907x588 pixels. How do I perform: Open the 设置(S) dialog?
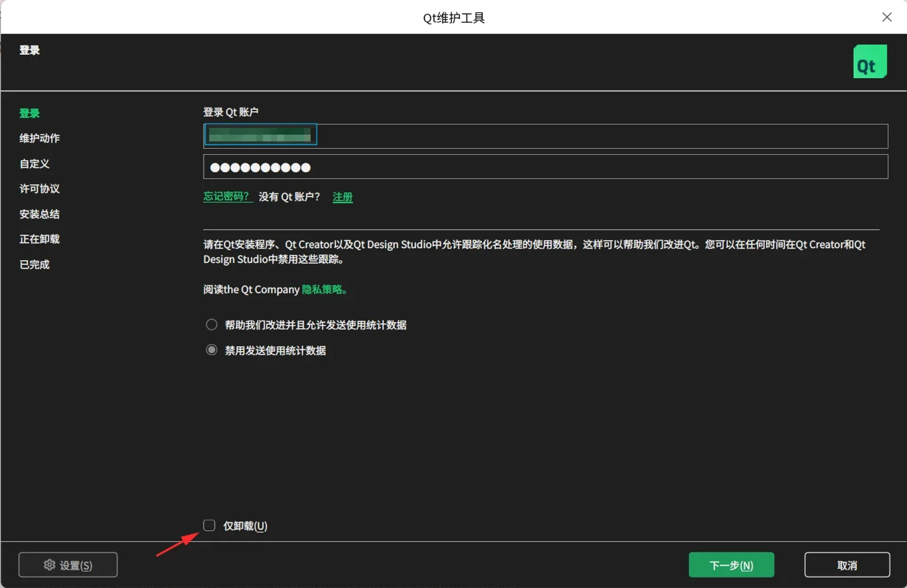point(68,564)
